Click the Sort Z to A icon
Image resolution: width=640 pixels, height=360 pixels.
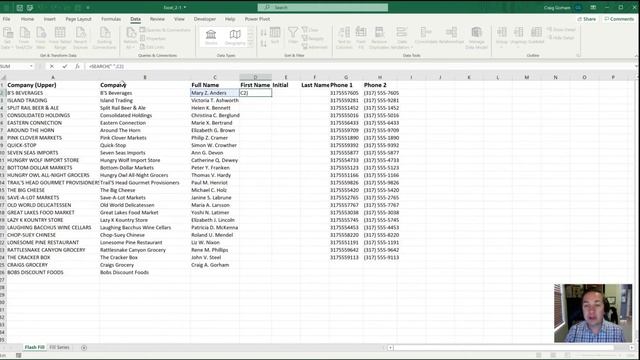[264, 43]
